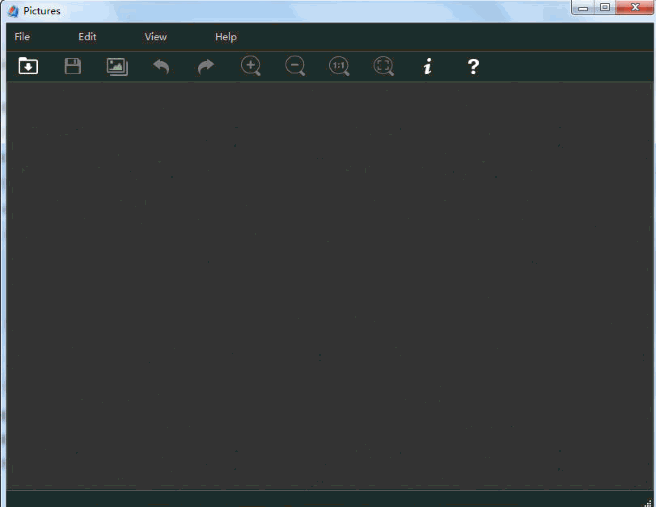Click the resize grip in status bar corner
This screenshot has height=507, width=656.
click(x=648, y=503)
